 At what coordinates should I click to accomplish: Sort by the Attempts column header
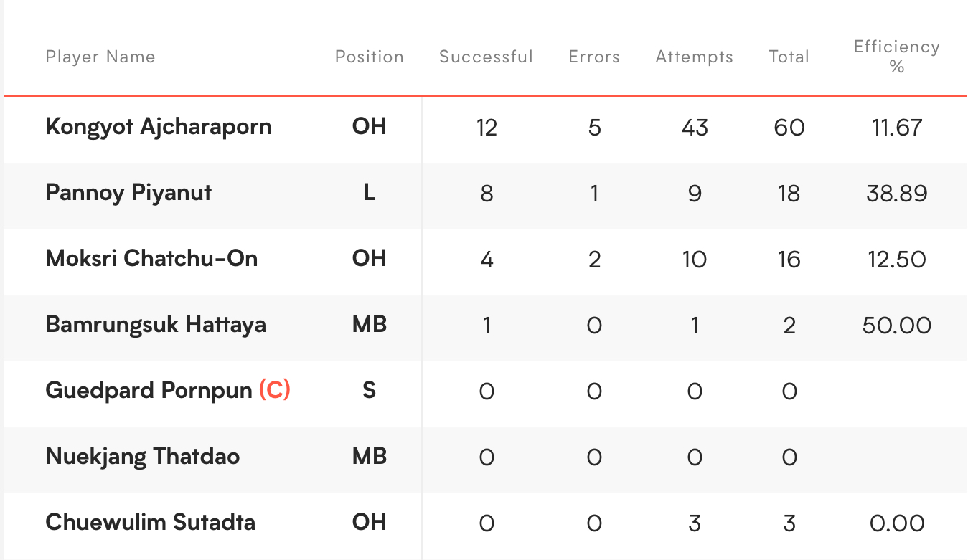pyautogui.click(x=695, y=57)
